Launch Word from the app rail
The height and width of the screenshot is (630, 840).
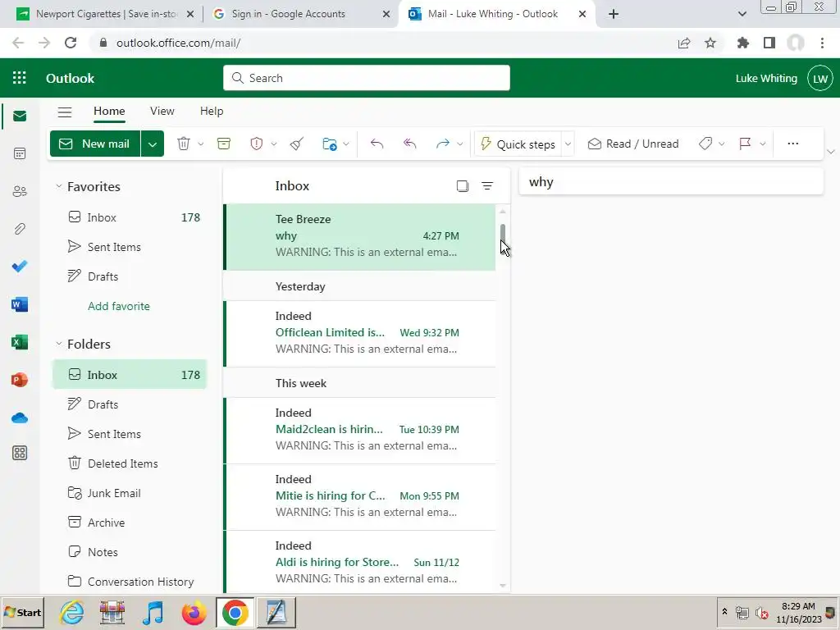pyautogui.click(x=20, y=304)
